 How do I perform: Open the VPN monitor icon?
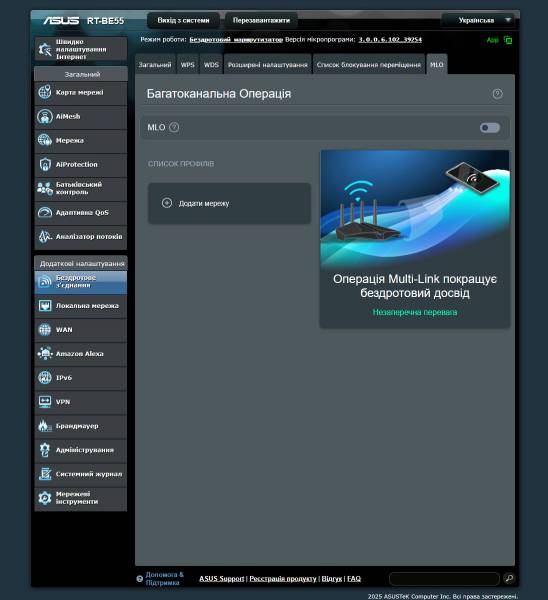pos(45,402)
